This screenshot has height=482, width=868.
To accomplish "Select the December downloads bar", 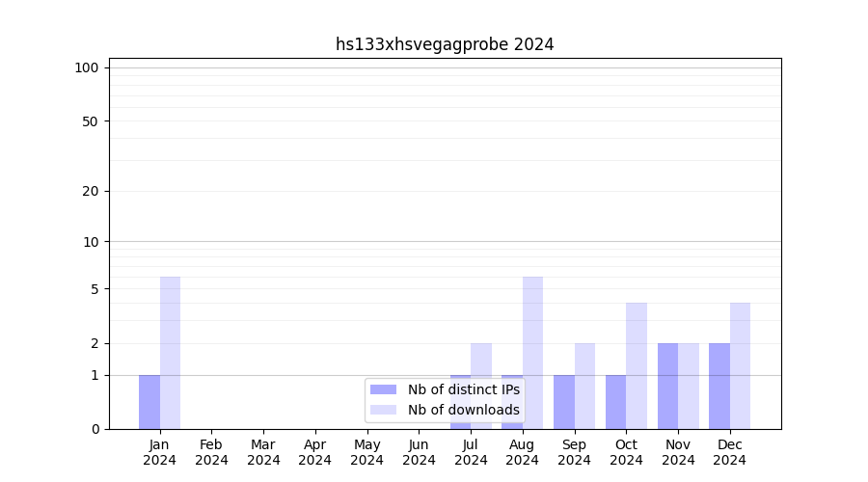I will coord(740,365).
